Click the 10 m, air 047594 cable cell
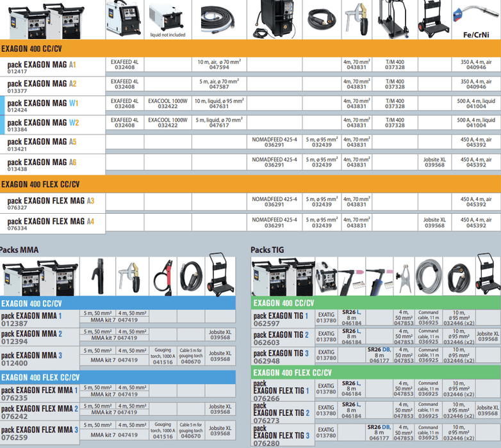Image resolution: width=501 pixels, height=448 pixels. [x=219, y=65]
